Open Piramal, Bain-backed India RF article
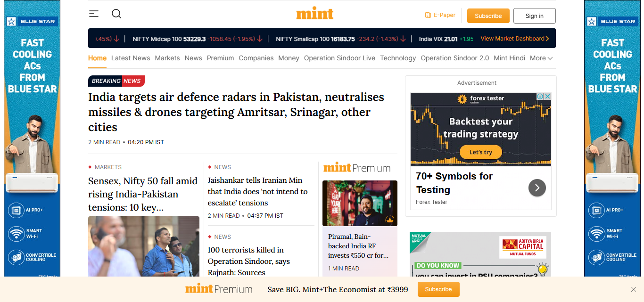Screen dimensions: 644x302 click(x=358, y=246)
